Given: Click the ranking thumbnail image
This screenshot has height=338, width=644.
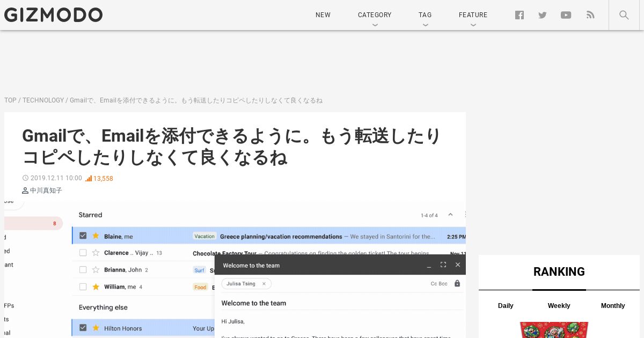Looking at the screenshot, I should point(554,330).
